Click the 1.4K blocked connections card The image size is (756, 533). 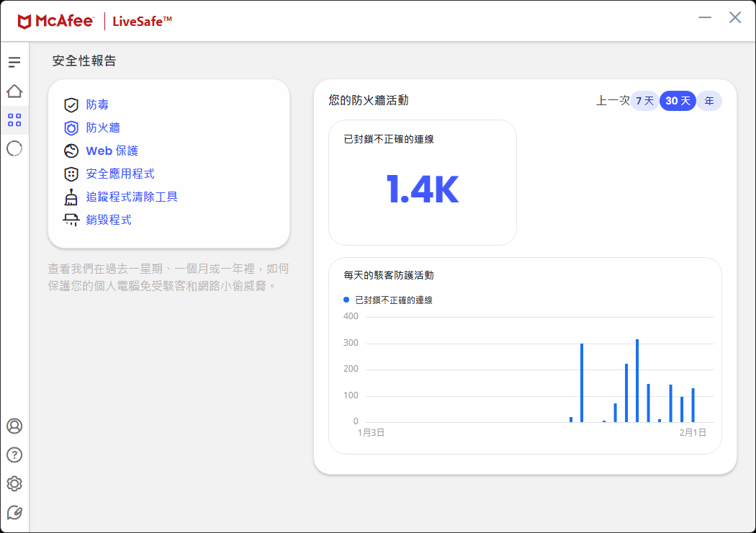pos(422,182)
